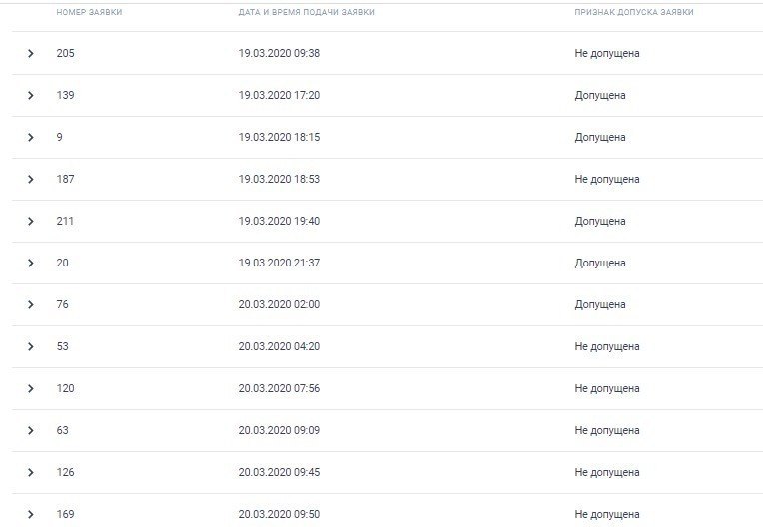Expand the row for application 76
The height and width of the screenshot is (532, 763).
pyautogui.click(x=31, y=304)
